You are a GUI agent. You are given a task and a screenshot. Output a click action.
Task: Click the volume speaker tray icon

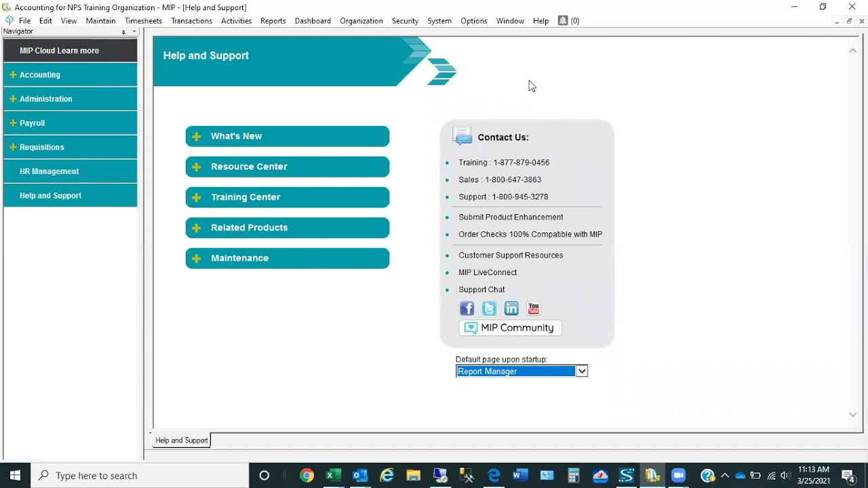[x=785, y=475]
